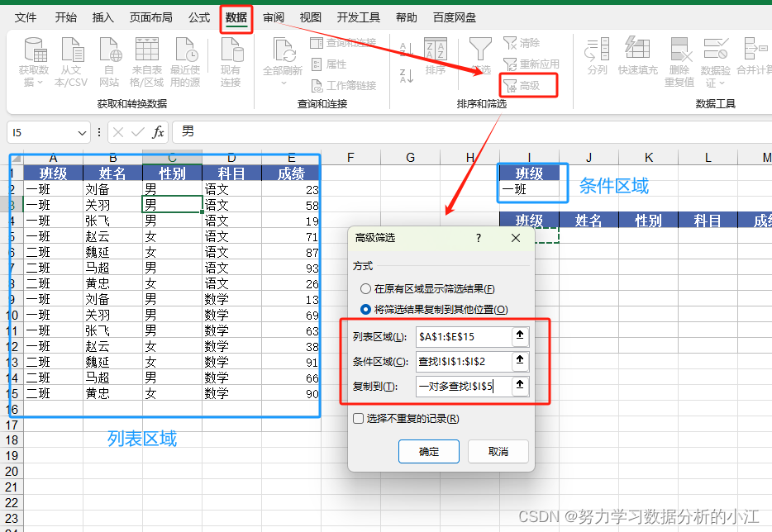
Task: Switch to the 公式 (Formulas) tab
Action: tap(199, 17)
